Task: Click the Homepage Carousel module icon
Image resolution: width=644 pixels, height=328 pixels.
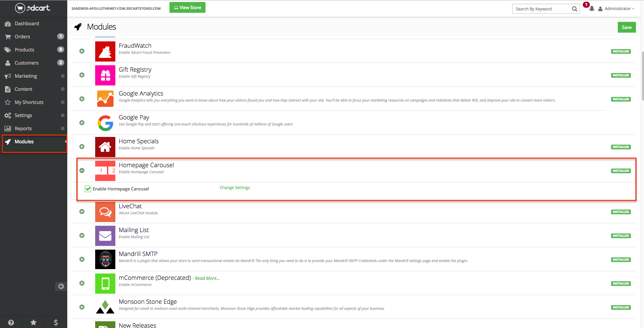Action: [x=105, y=171]
